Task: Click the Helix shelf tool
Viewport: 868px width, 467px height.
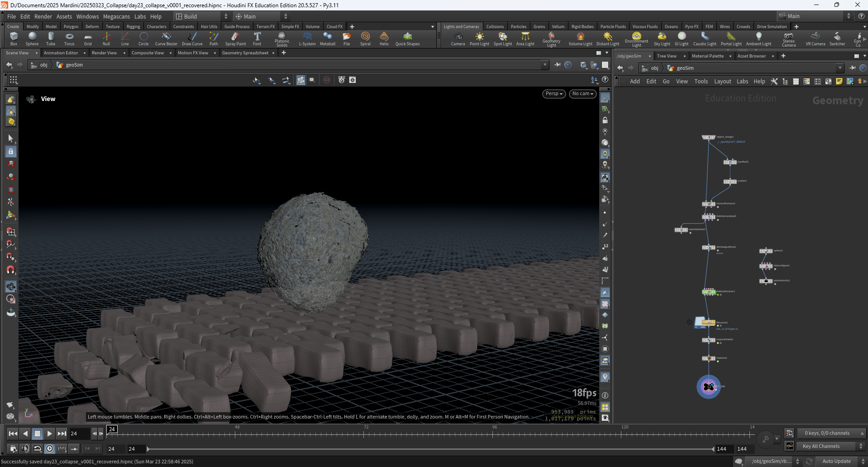Action: click(x=384, y=39)
